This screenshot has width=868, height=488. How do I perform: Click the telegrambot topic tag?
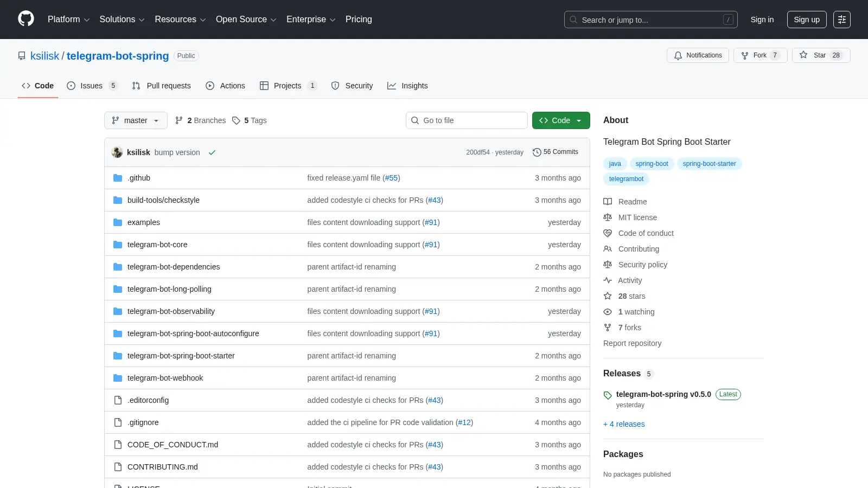coord(626,179)
